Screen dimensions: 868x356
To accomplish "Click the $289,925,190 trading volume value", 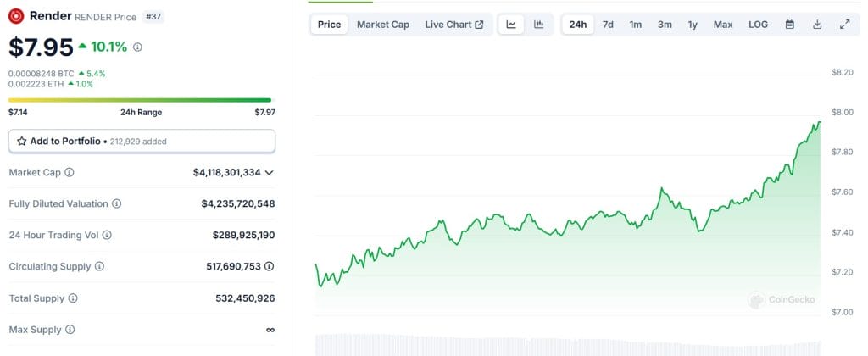I will [243, 236].
